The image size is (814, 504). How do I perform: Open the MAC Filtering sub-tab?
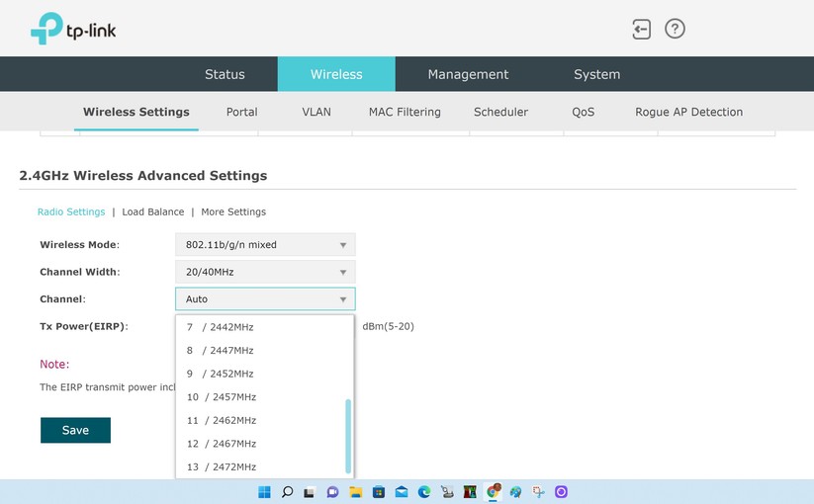405,113
